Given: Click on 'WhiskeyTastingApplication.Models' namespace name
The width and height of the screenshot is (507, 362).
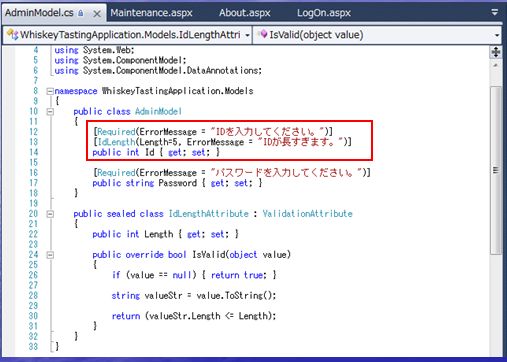Looking at the screenshot, I should click(x=177, y=91).
